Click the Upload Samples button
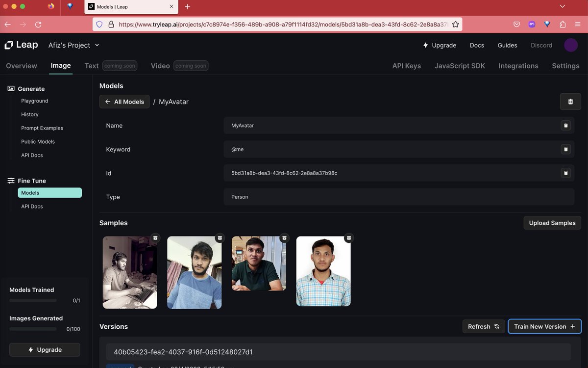 point(552,222)
